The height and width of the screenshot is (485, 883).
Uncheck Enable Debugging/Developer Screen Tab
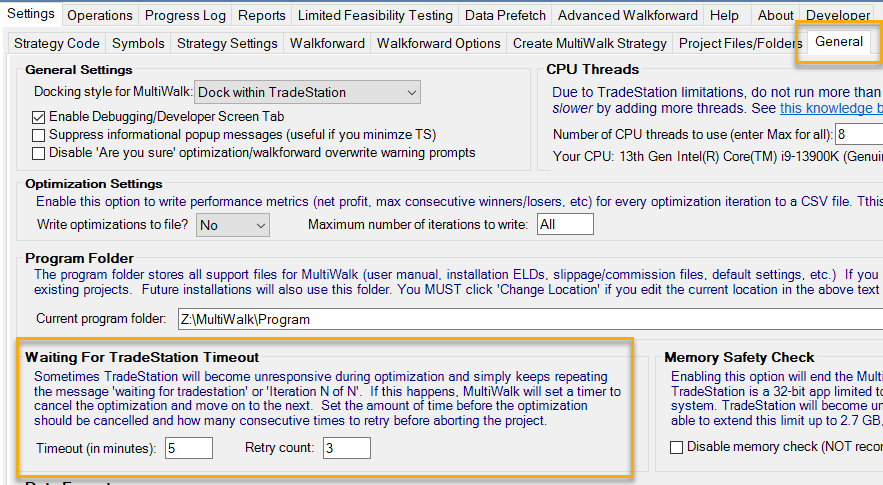[x=39, y=117]
